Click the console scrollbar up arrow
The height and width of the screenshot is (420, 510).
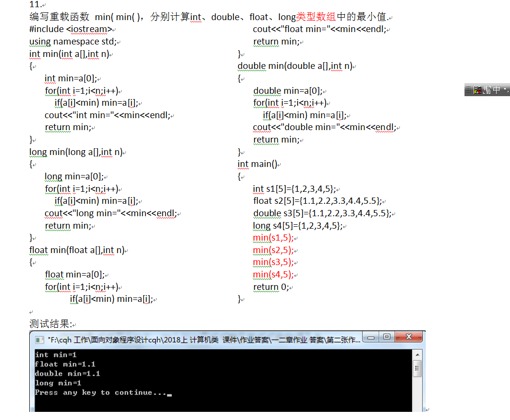tap(417, 355)
